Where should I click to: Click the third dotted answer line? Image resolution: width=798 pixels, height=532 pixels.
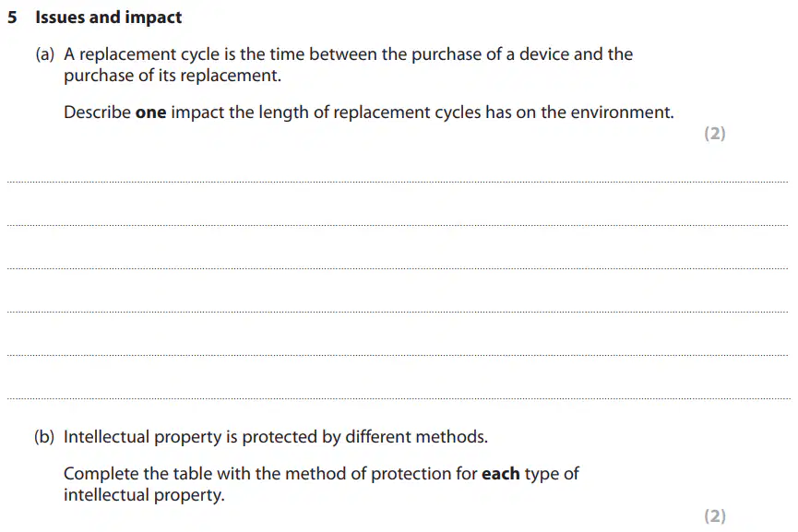tap(398, 268)
